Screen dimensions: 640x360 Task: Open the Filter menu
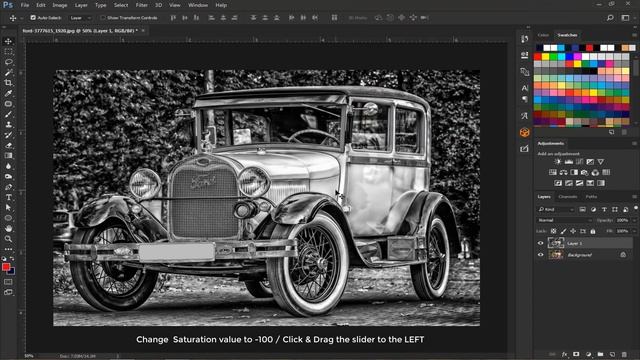142,5
